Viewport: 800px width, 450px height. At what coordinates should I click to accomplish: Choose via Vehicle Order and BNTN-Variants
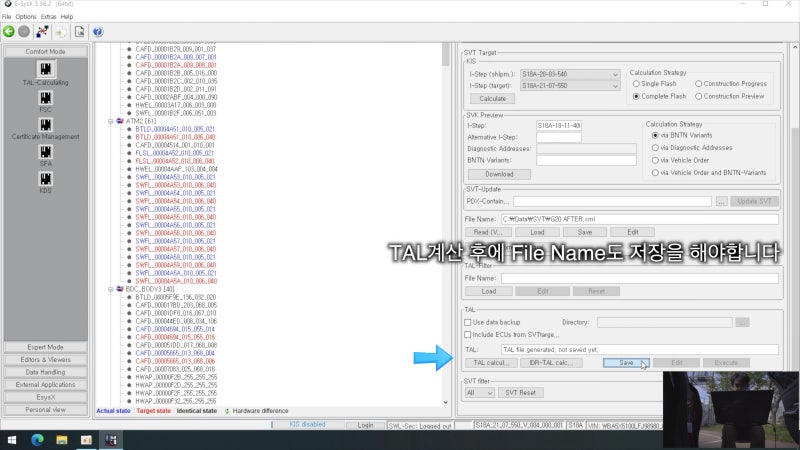[x=655, y=173]
